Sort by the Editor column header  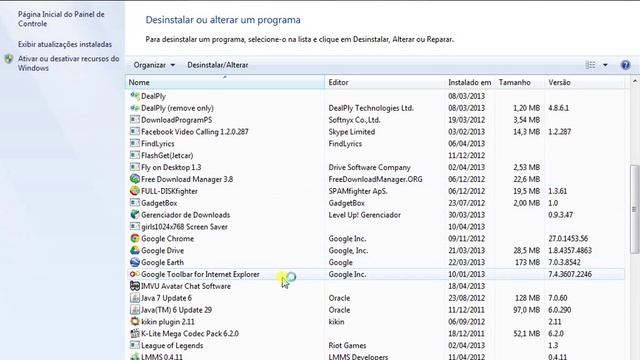(x=384, y=82)
